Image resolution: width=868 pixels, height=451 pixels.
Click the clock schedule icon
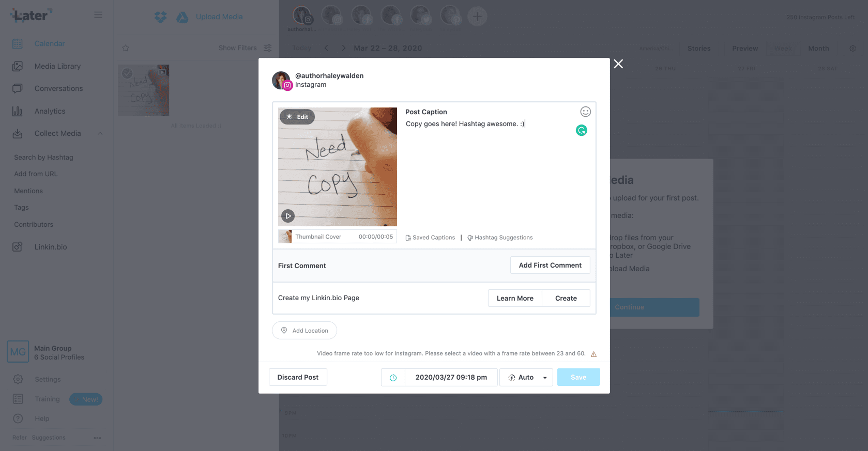[x=393, y=378]
